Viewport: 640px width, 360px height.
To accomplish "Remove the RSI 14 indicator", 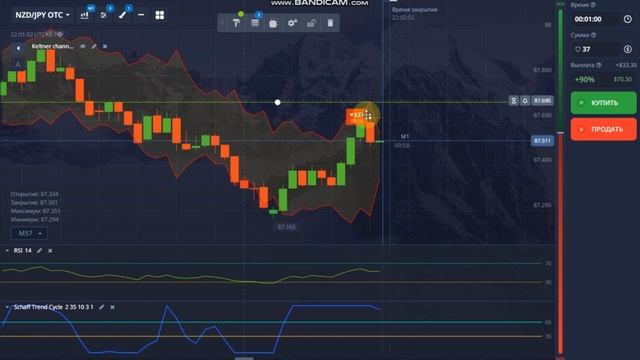I will point(50,251).
